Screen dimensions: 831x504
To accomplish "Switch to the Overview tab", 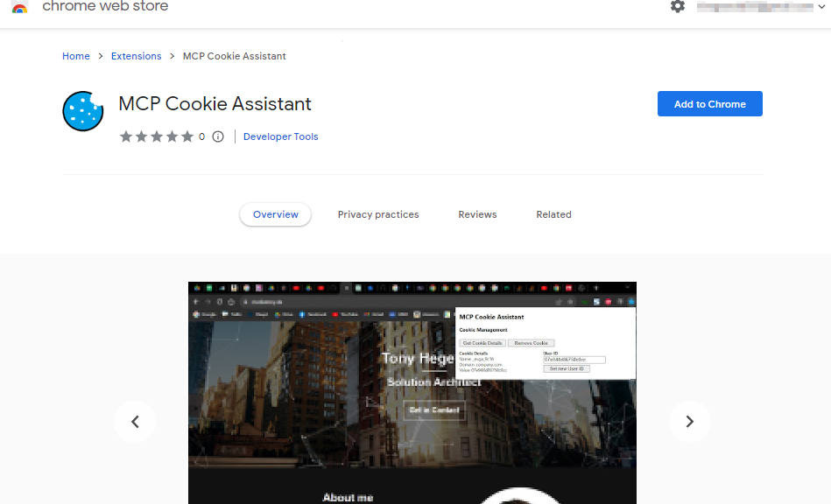I will click(276, 214).
